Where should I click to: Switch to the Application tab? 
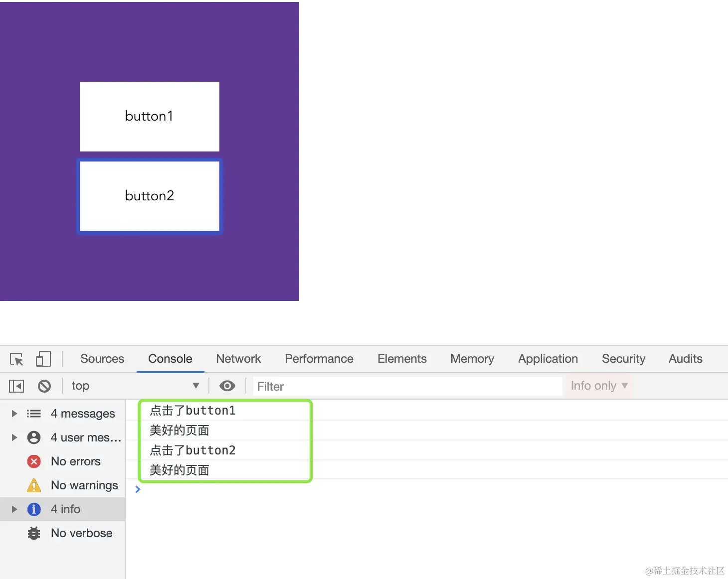pos(548,359)
